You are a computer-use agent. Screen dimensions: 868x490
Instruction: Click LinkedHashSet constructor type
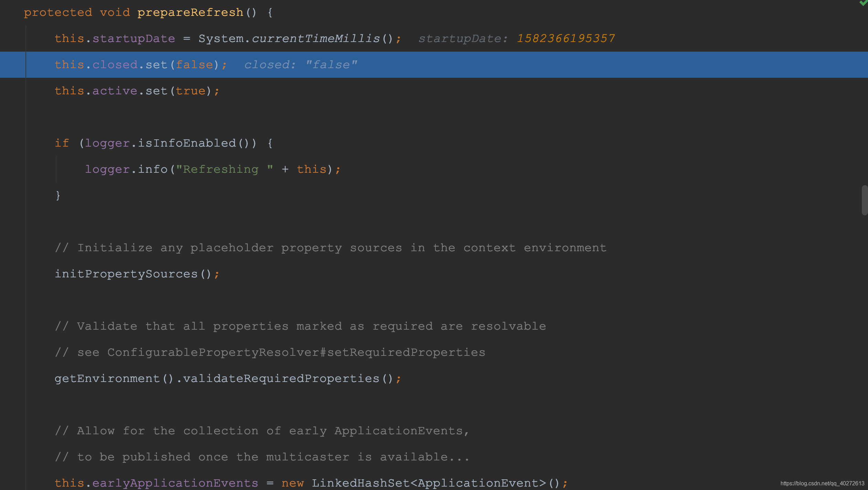tap(360, 483)
